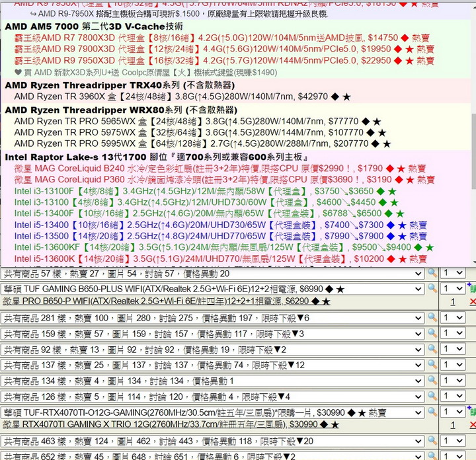Click the option list scroll-down arrow
The height and width of the screenshot is (460, 476).
473,264
